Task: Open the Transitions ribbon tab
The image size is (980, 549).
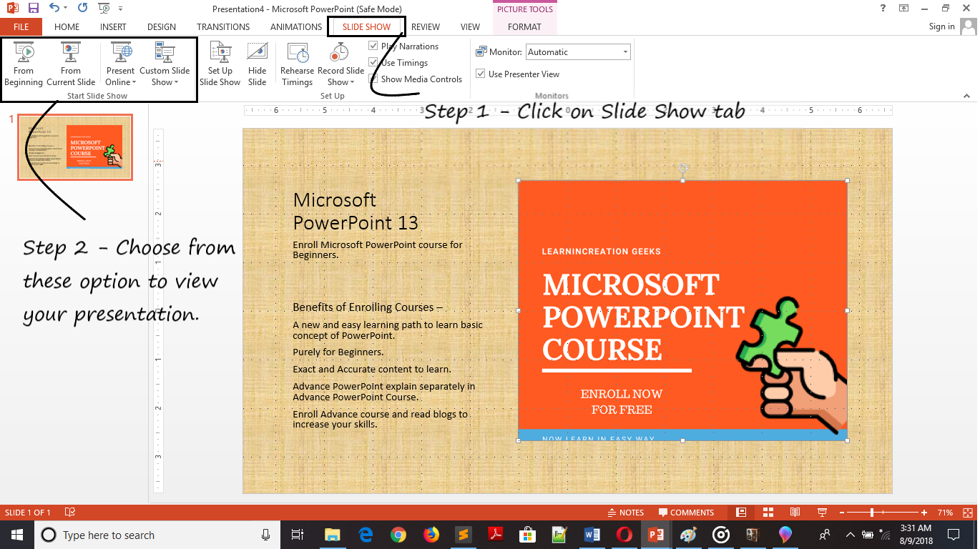Action: point(223,27)
